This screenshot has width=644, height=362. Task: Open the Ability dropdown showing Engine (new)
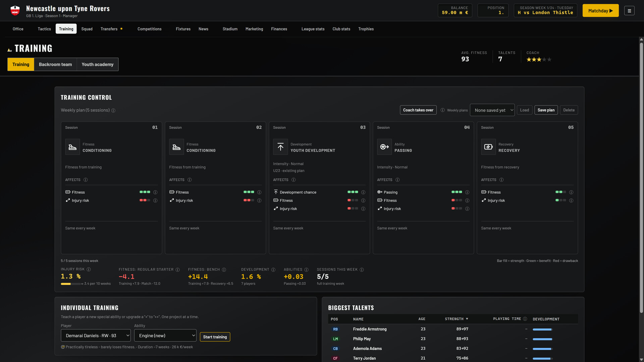pos(165,336)
